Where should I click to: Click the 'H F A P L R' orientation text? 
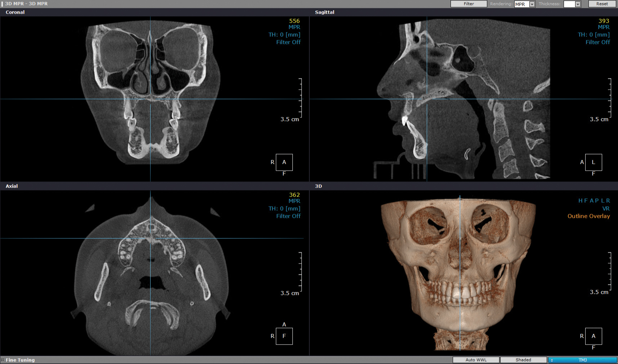click(594, 201)
